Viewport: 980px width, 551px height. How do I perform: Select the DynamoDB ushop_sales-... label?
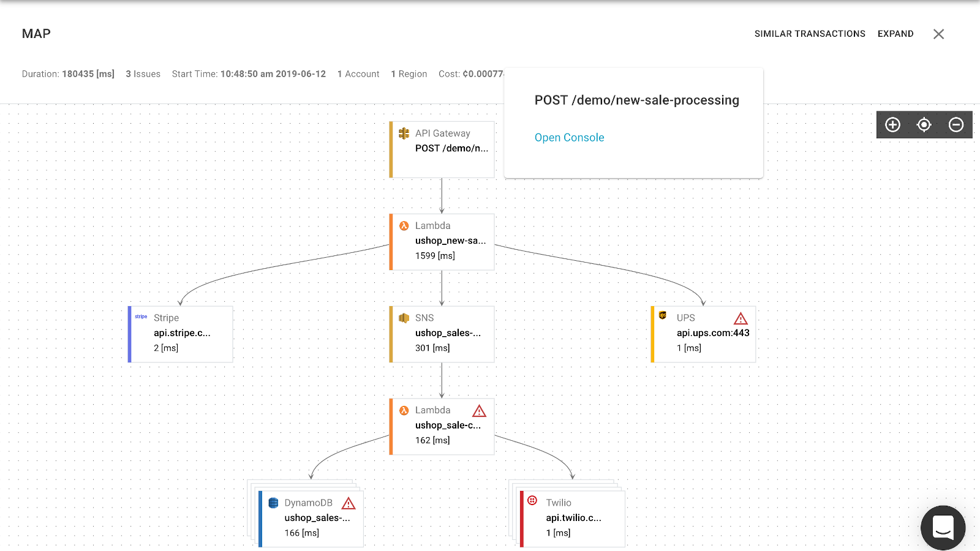[317, 518]
